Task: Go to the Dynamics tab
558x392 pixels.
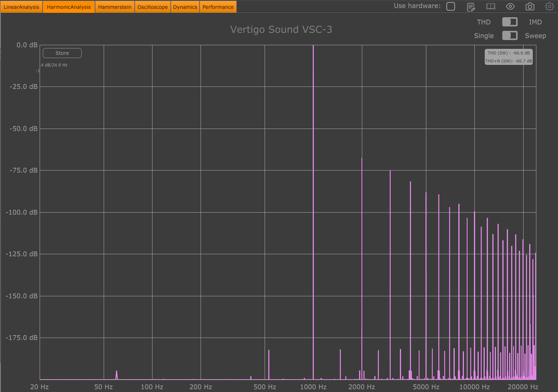Action: [185, 7]
